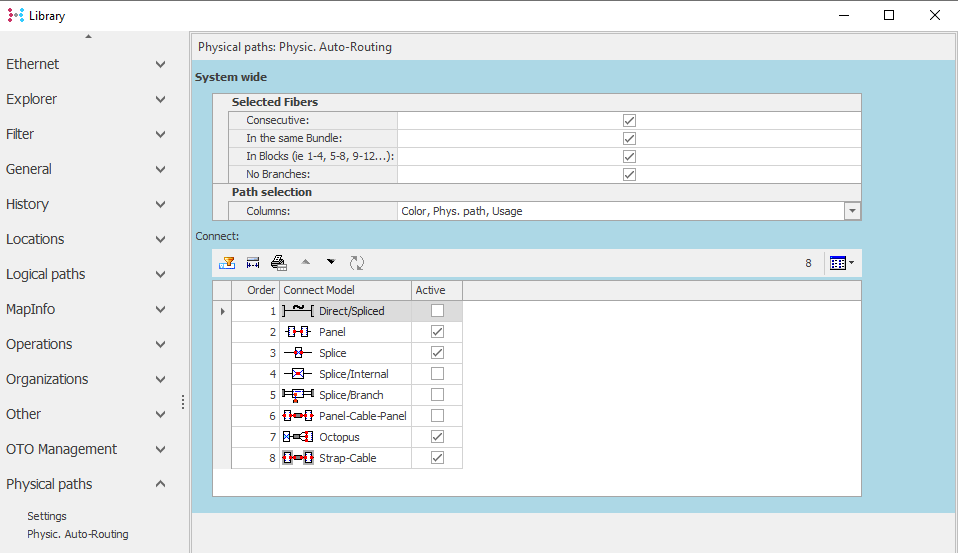The image size is (958, 553).
Task: Expand the Operations section chevron
Action: click(x=160, y=345)
